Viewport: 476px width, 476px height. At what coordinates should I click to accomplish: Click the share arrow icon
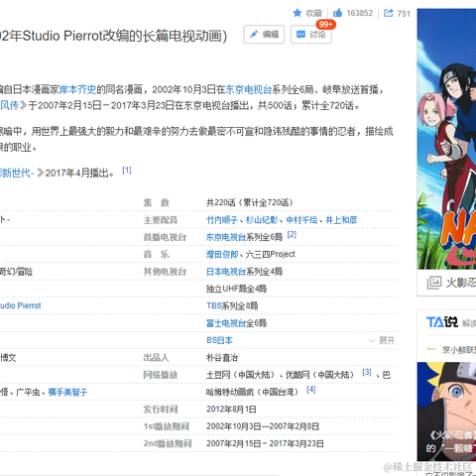388,13
